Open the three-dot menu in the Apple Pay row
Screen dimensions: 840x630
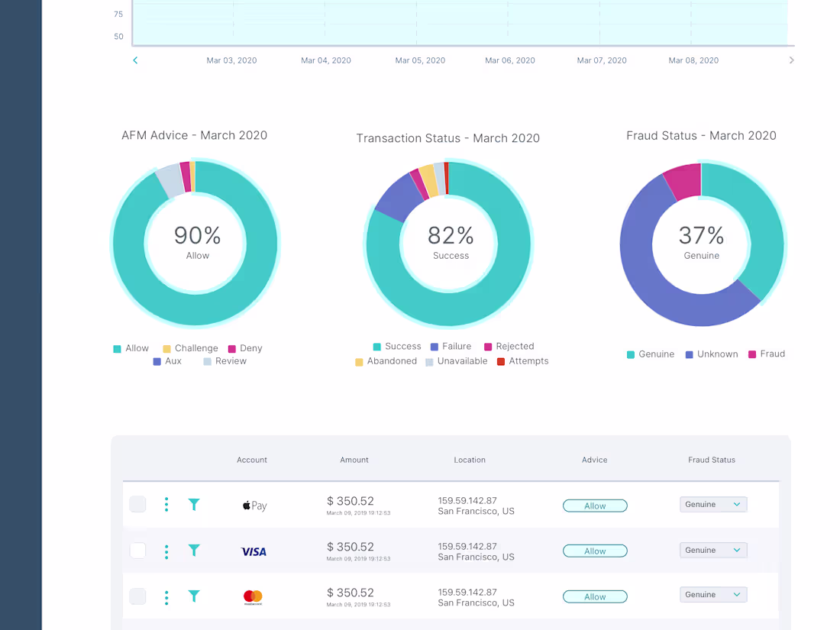[x=166, y=505]
